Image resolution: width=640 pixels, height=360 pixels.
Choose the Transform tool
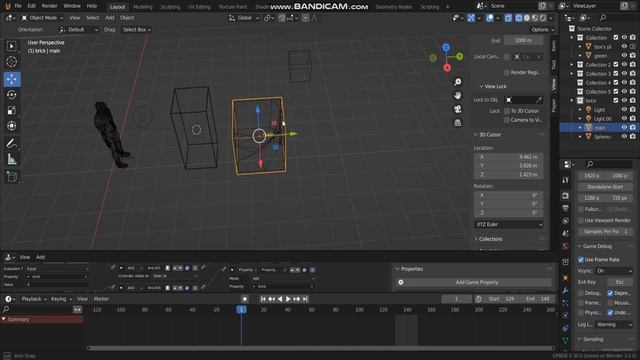point(11,126)
